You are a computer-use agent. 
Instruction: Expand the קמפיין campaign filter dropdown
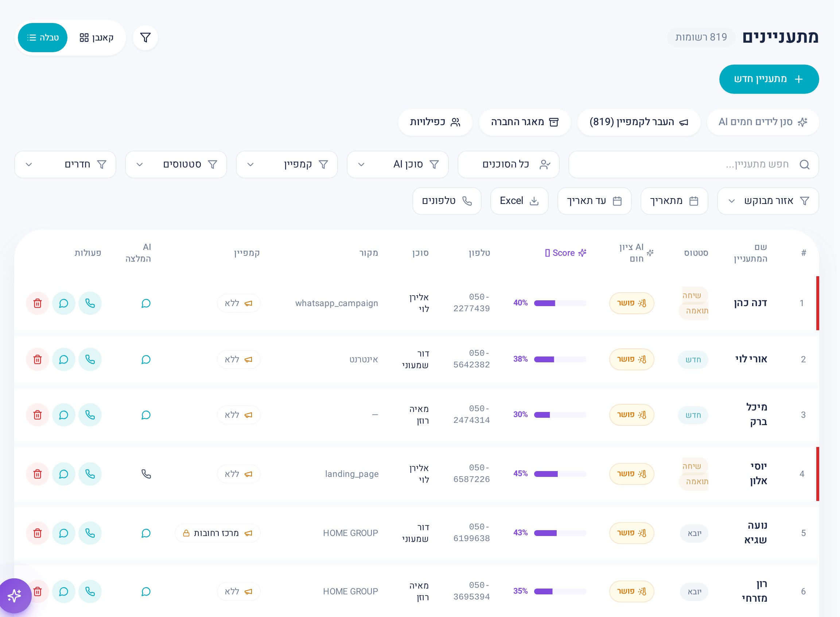pos(287,164)
